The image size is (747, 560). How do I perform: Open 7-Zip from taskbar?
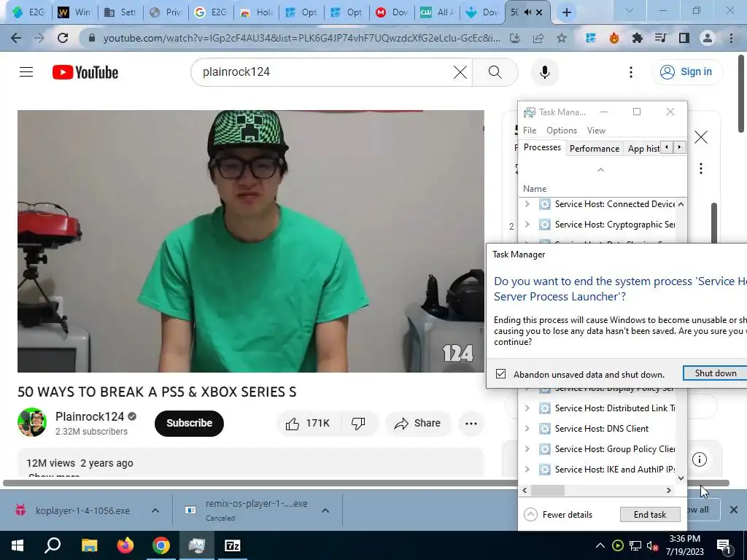click(232, 545)
